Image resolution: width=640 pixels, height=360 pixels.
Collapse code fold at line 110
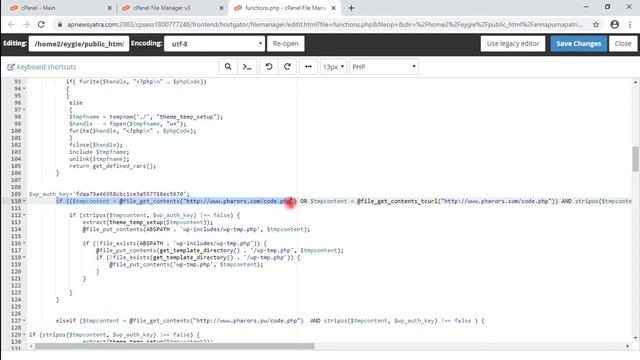point(24,201)
